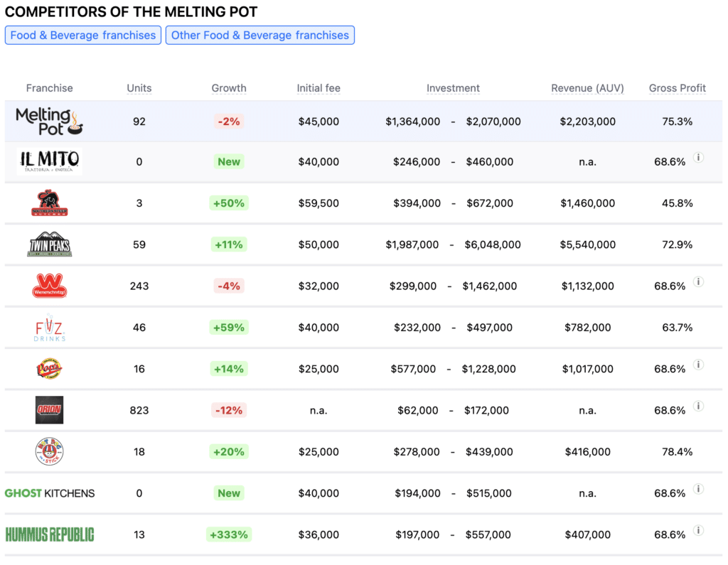Click the +333% growth badge
Viewport: 728px width, 565px height.
[229, 535]
